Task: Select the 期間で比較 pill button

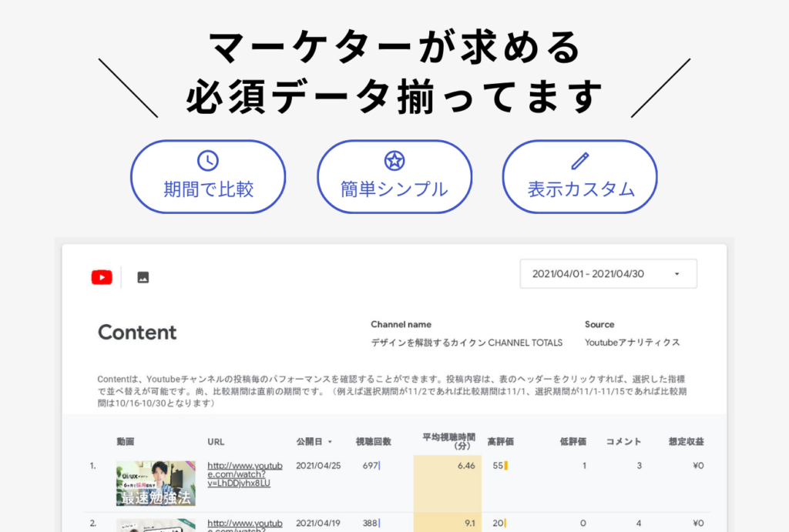Action: (x=208, y=176)
